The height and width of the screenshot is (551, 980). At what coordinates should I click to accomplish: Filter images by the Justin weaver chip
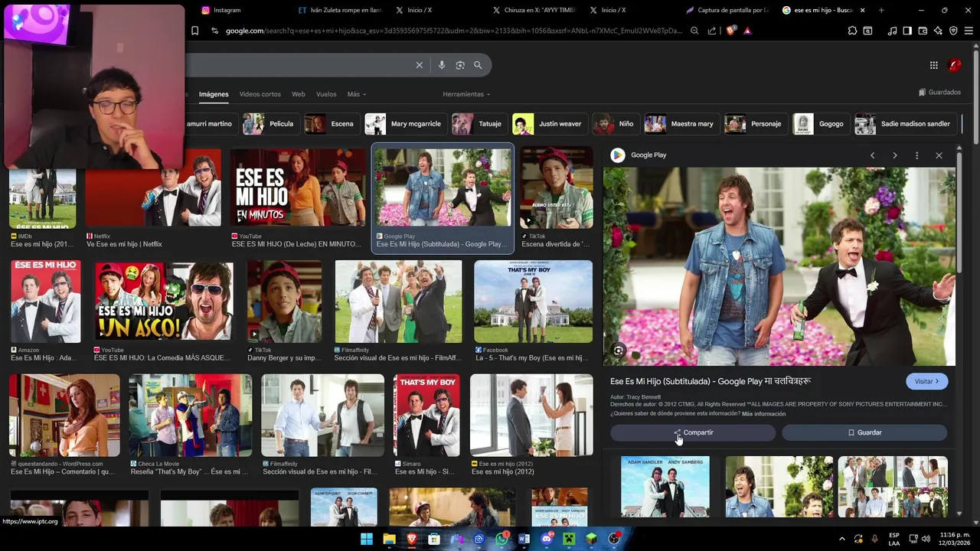(x=549, y=124)
